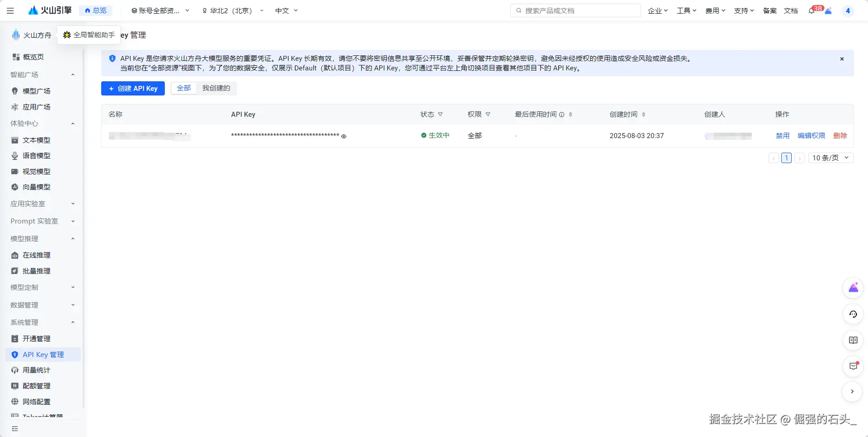The height and width of the screenshot is (437, 868).
Task: Reveal the hidden API Key with eye icon
Action: click(x=344, y=136)
